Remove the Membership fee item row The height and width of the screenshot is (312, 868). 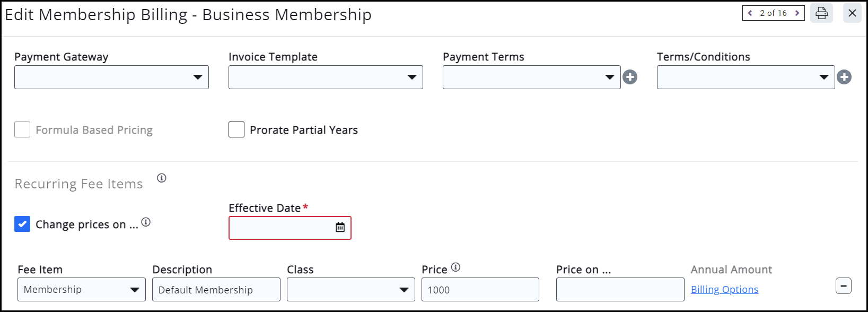843,286
